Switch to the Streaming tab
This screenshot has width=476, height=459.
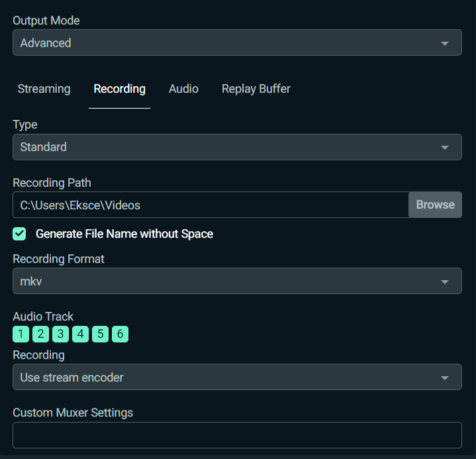44,89
